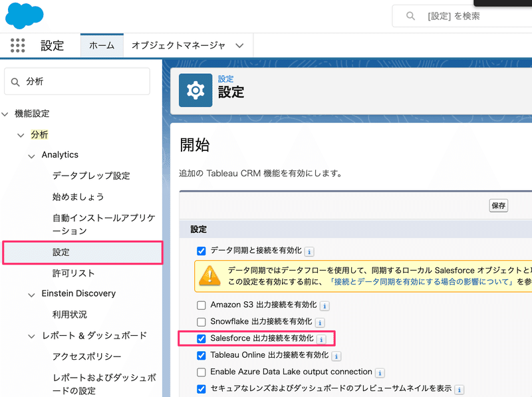Open info icon for プレビューサムネイルを表示
This screenshot has height=397, width=532.
click(x=460, y=390)
